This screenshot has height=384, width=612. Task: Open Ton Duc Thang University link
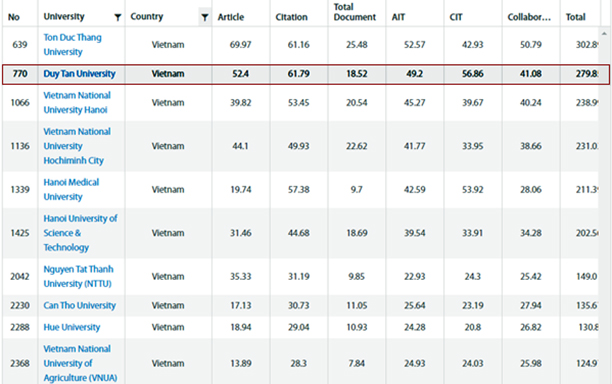click(x=73, y=44)
